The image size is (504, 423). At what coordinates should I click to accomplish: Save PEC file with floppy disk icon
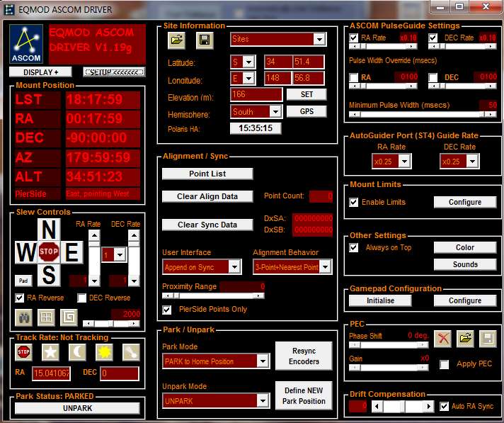coord(488,339)
